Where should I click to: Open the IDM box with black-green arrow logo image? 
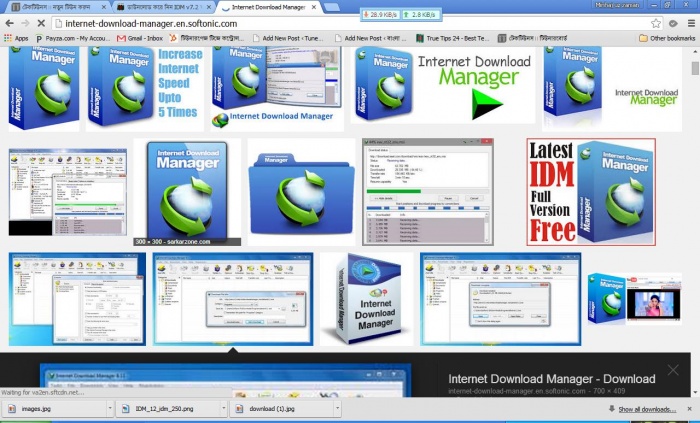click(443, 85)
